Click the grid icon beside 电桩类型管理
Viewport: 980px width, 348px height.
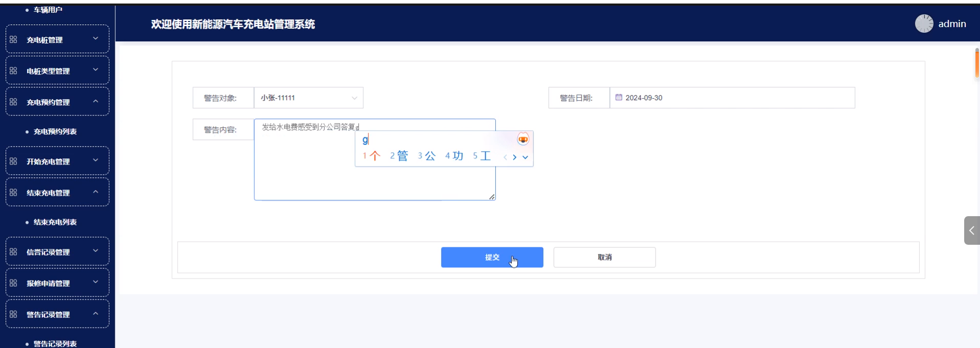point(13,71)
